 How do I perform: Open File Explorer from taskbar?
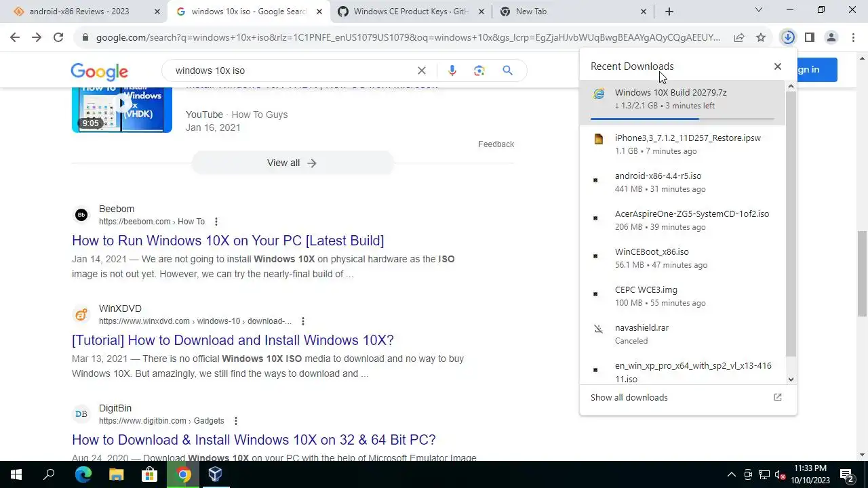click(116, 474)
